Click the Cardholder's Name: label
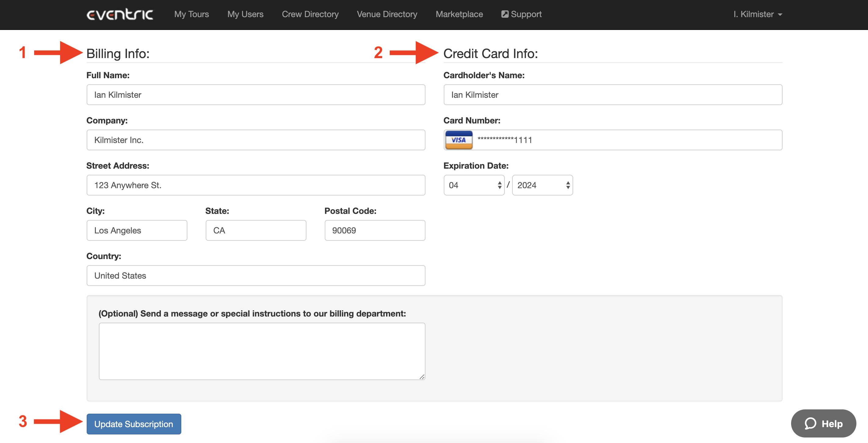Viewport: 868px width, 443px height. (x=484, y=75)
